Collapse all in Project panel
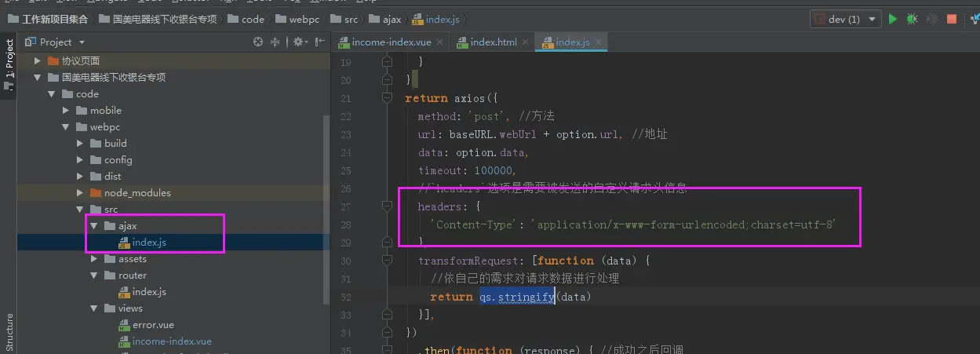The image size is (980, 354). click(275, 42)
